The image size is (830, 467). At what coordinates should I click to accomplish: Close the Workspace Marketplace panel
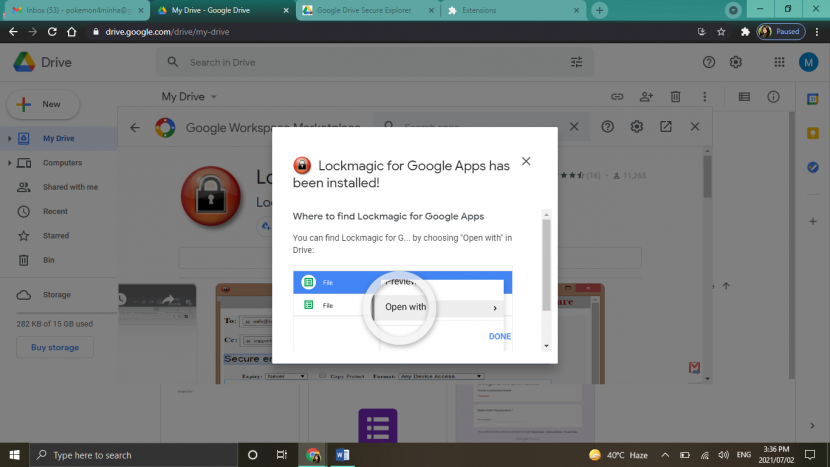[x=695, y=127]
